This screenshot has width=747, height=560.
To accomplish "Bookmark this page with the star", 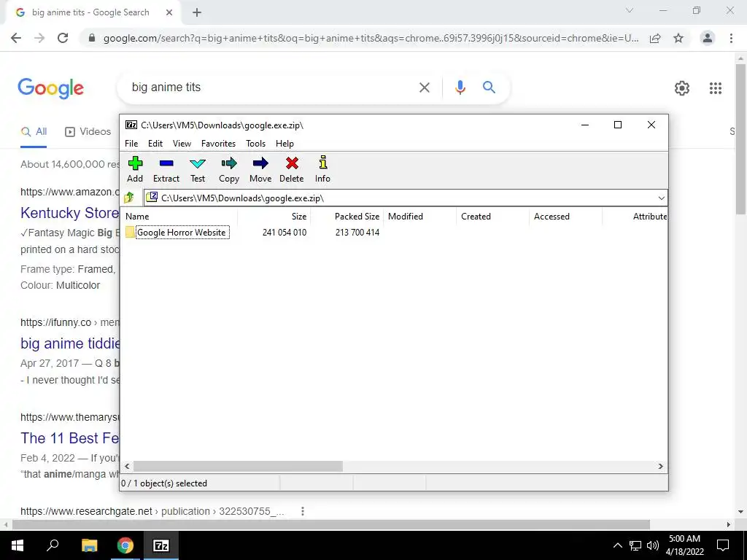I will [x=678, y=39].
